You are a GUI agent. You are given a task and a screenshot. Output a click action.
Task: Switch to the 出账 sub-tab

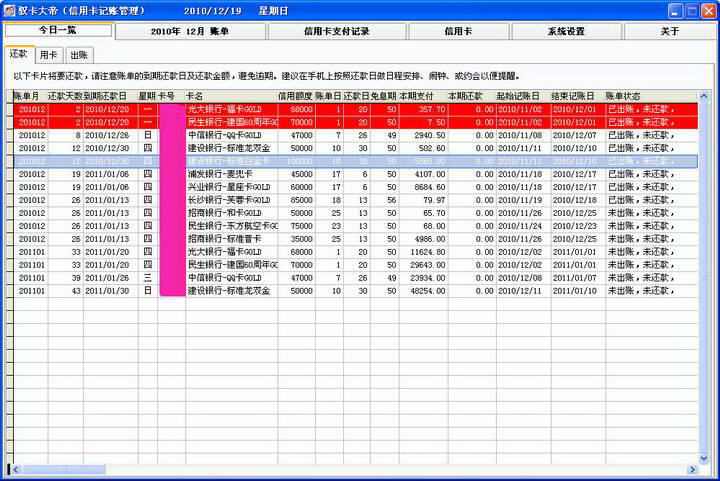[79, 55]
